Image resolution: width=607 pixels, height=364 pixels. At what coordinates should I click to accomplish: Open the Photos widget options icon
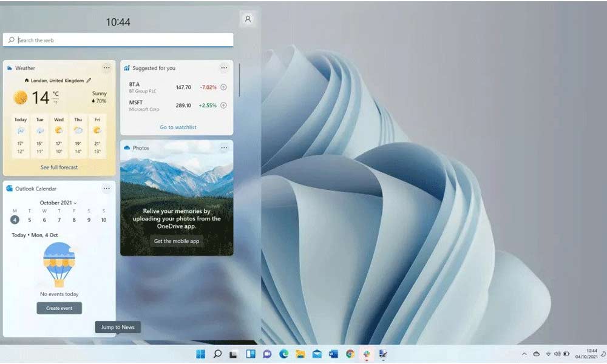[x=224, y=147]
